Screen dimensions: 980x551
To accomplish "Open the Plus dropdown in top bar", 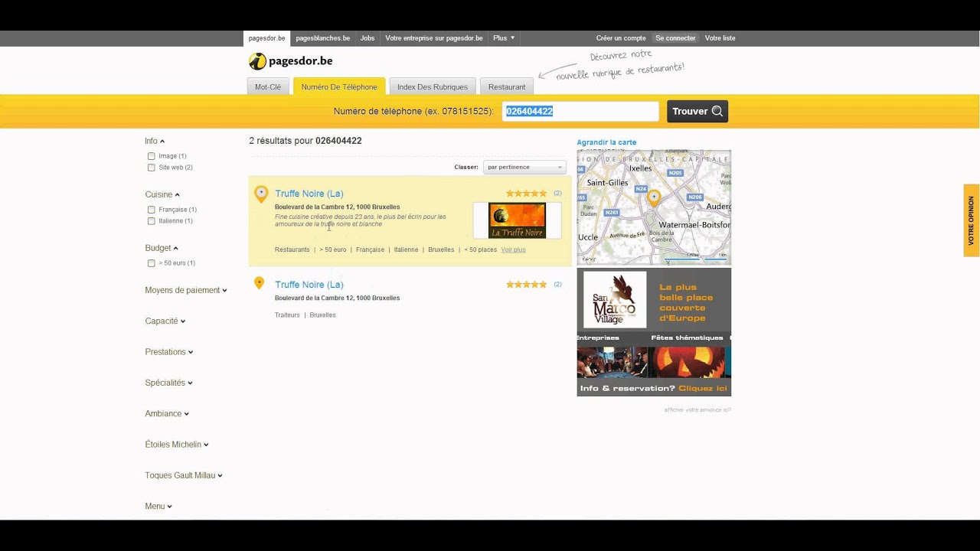I will 504,38.
